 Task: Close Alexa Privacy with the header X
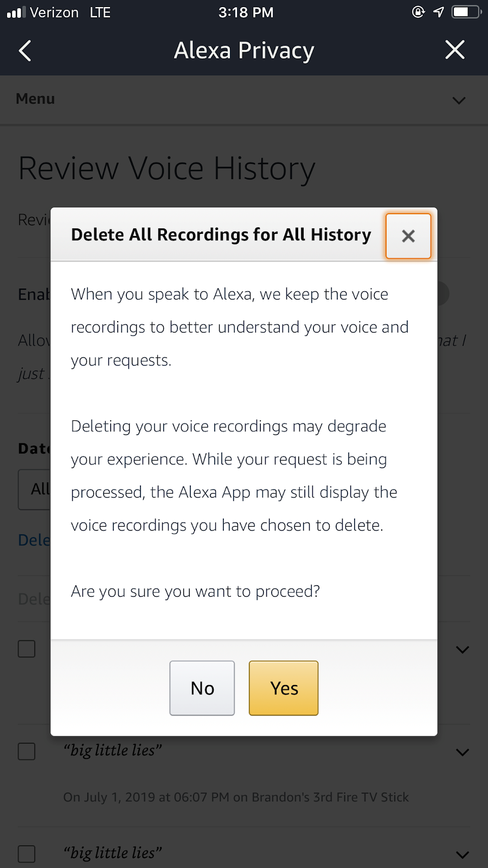454,50
